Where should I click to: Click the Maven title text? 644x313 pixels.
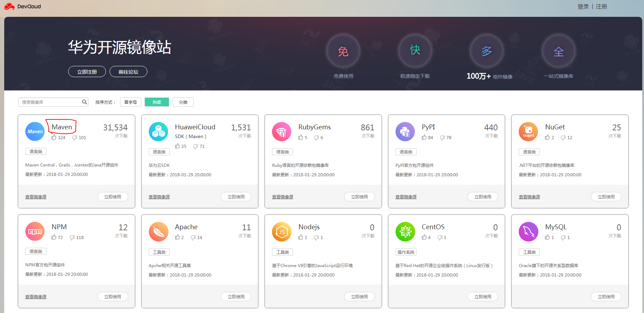(x=62, y=127)
